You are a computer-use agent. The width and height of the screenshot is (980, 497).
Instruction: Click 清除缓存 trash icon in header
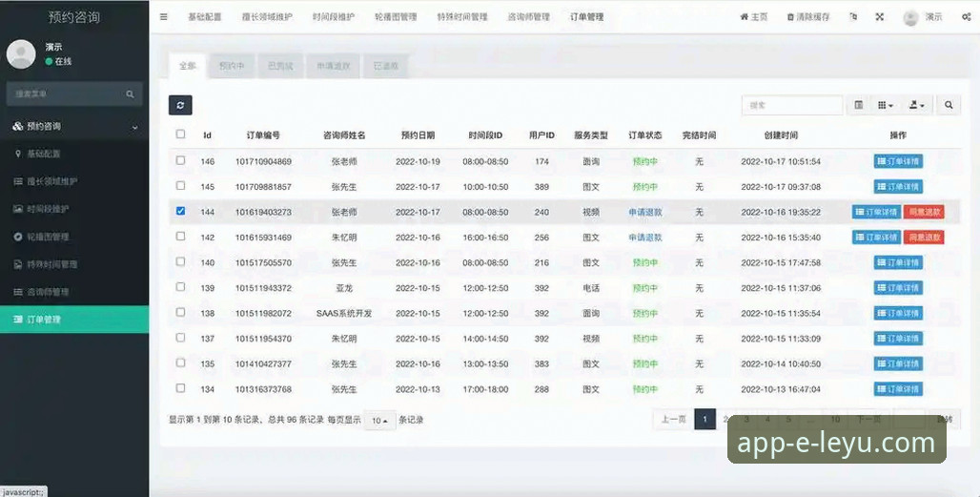coord(808,17)
